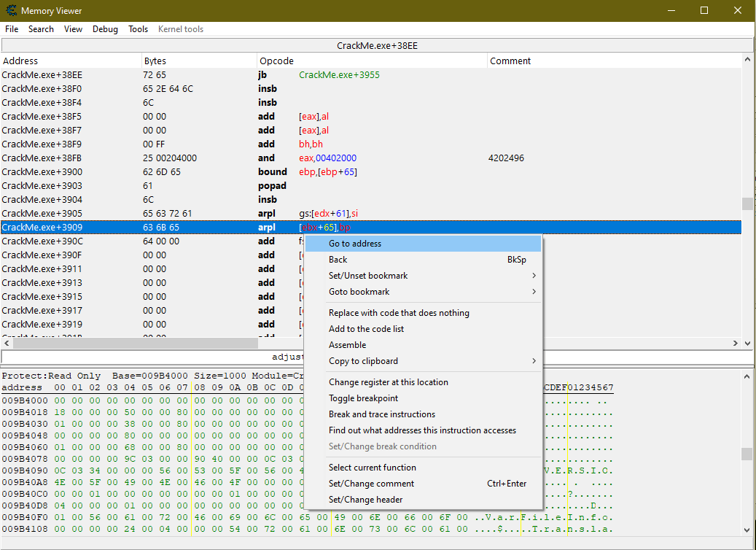Select Find out what addresses this instruction accesses
756x550 pixels.
tap(423, 430)
